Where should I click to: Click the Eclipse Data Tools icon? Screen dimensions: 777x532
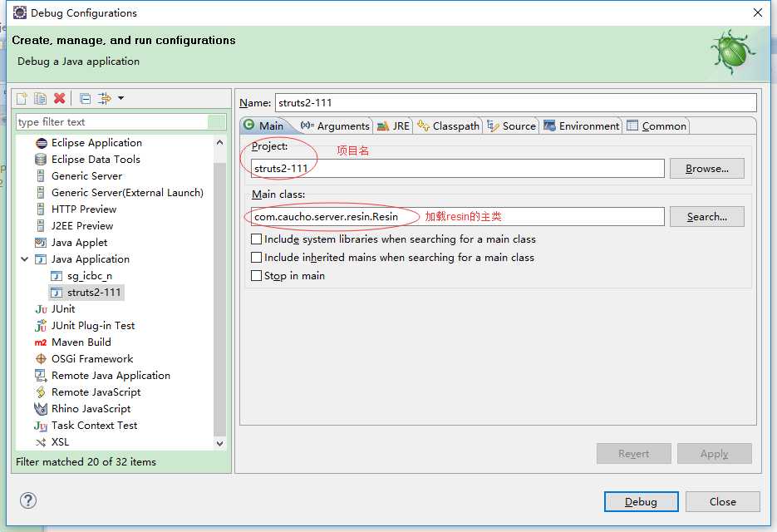(41, 160)
